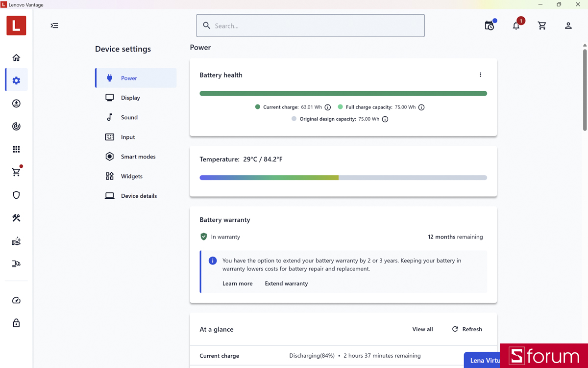The width and height of the screenshot is (588, 368).
Task: Open the Battery health three-dot menu
Action: (481, 75)
